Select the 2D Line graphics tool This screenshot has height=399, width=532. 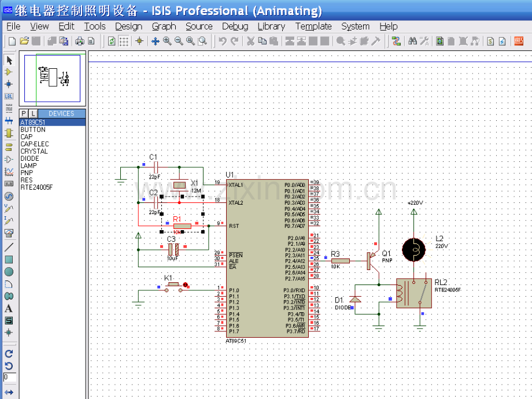(x=9, y=247)
